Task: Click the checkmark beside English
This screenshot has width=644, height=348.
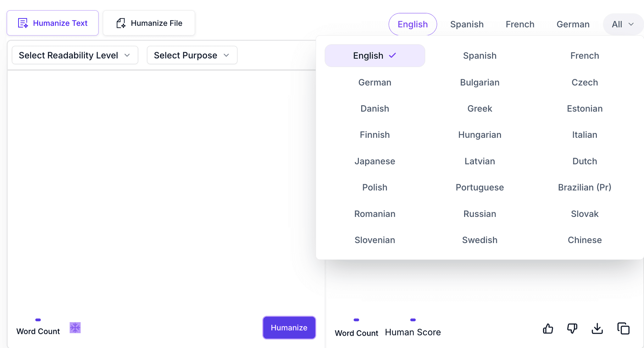Action: (x=392, y=56)
